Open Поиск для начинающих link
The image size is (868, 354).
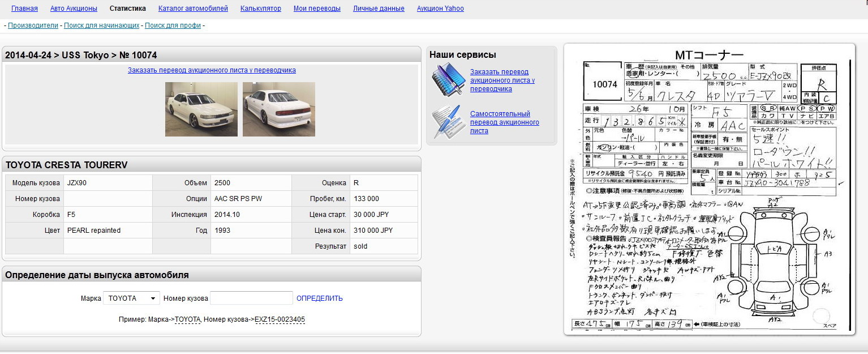(101, 25)
